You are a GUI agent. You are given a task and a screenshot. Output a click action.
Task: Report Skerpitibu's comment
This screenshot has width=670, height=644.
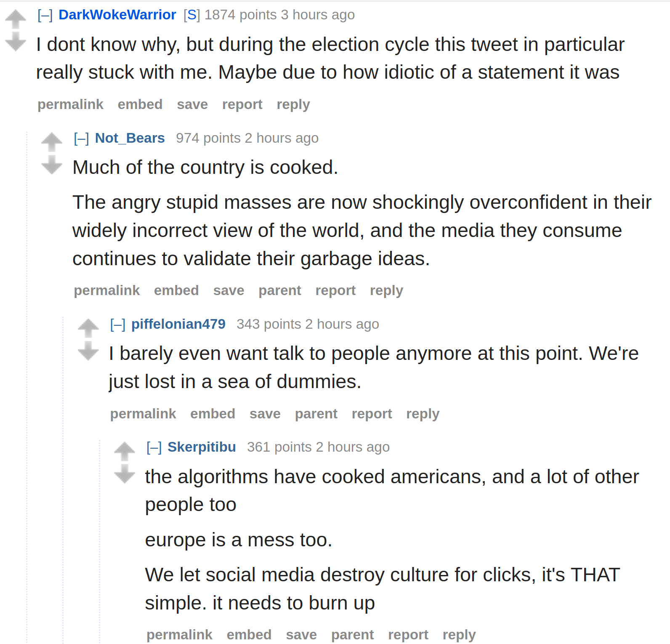click(x=408, y=635)
